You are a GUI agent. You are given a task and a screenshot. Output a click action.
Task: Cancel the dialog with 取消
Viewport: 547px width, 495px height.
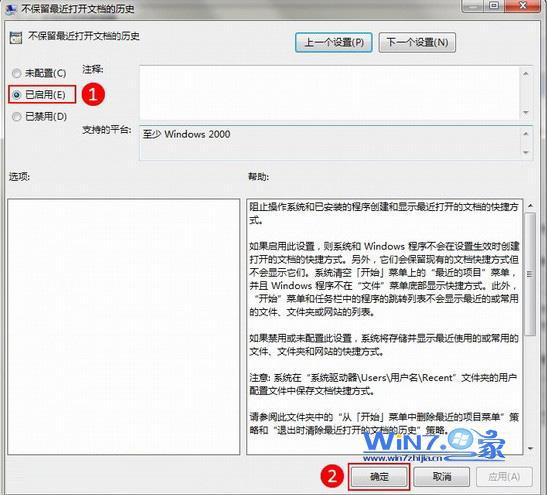pos(442,476)
